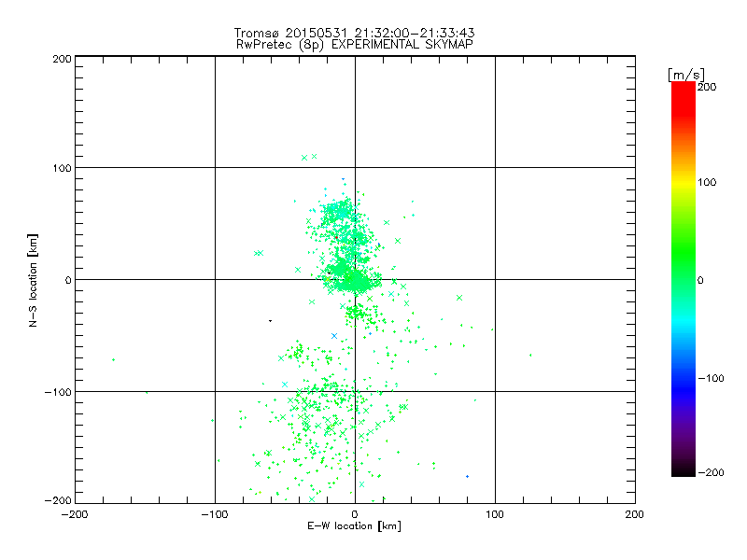The height and width of the screenshot is (560, 747).
Task: Click the subtitle 'RwPretec (8p) EXPERIMENTAL SKYMAP'
Action: [355, 45]
